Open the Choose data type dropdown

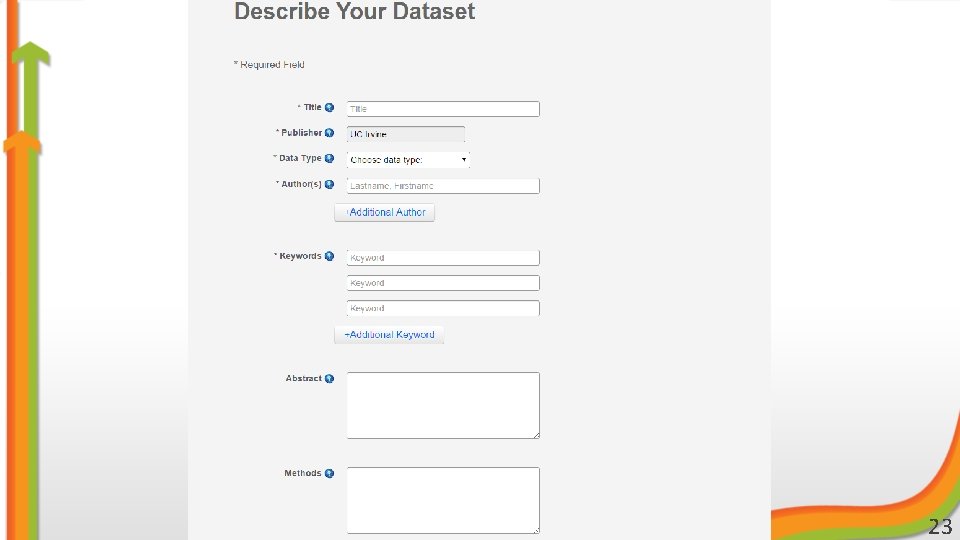(408, 160)
